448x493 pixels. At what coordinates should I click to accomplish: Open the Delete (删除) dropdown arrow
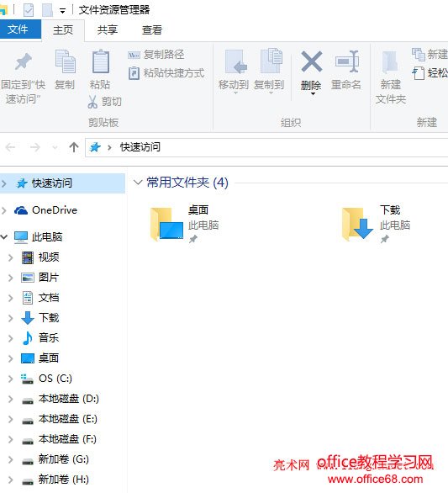[313, 93]
